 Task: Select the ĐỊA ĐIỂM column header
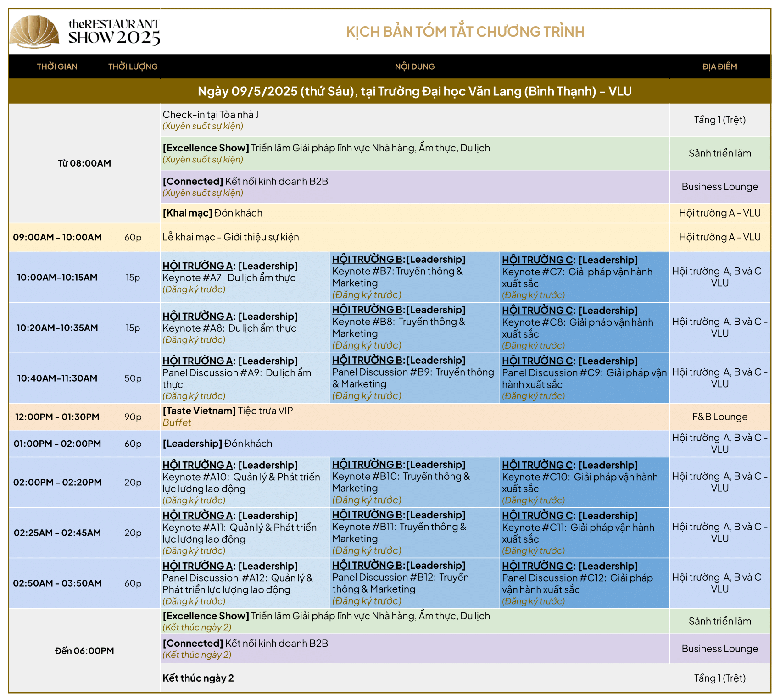(719, 67)
